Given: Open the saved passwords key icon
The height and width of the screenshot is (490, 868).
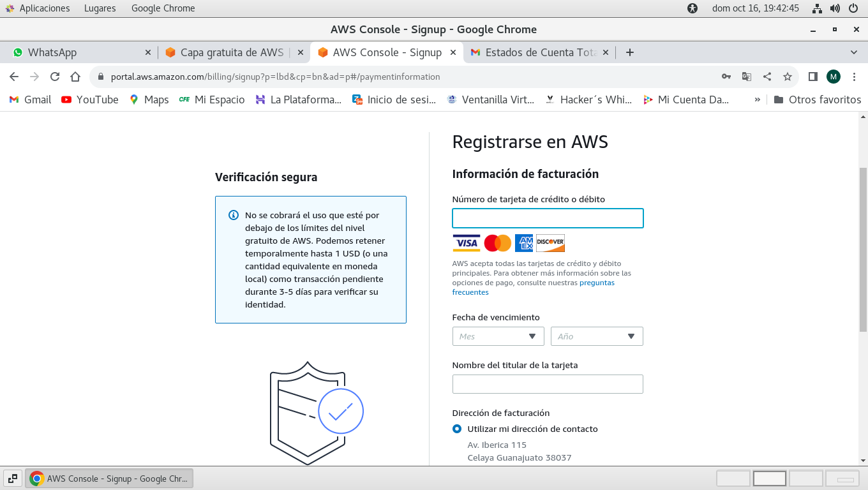Looking at the screenshot, I should pyautogui.click(x=726, y=77).
